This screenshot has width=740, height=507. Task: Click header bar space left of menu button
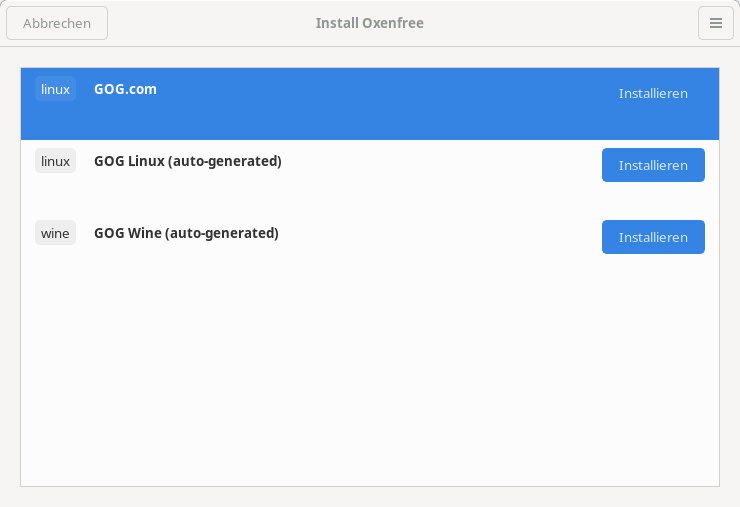coord(580,23)
